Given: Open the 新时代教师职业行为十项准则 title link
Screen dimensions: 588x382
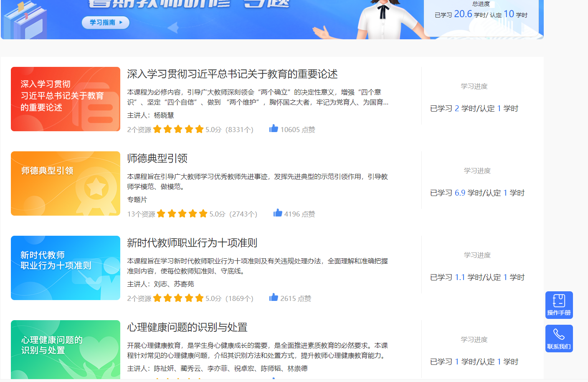Looking at the screenshot, I should click(x=192, y=243).
